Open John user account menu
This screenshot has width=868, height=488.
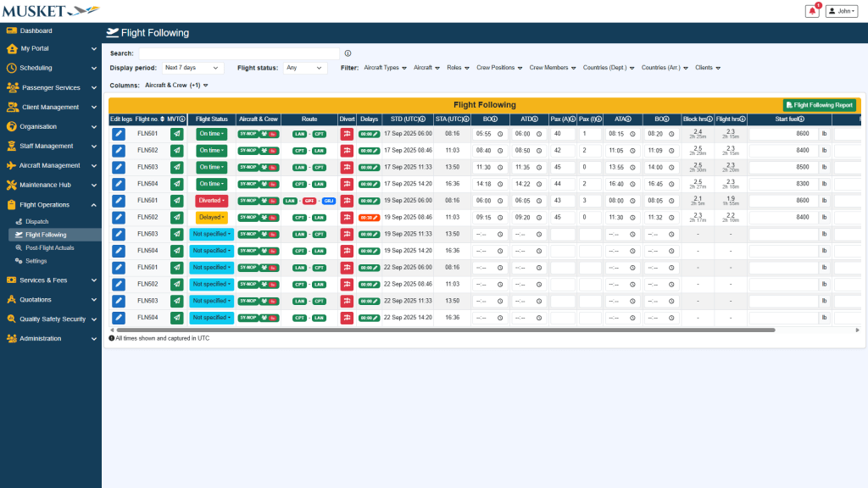click(x=842, y=11)
